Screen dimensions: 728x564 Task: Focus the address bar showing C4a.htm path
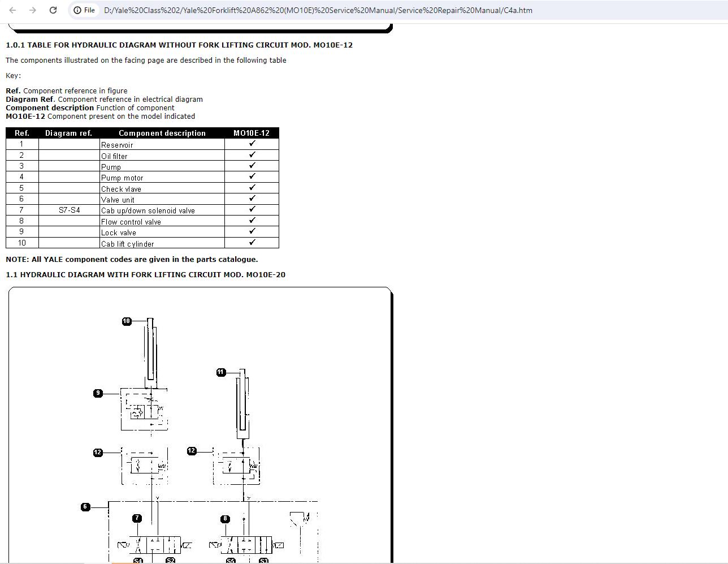pos(318,10)
